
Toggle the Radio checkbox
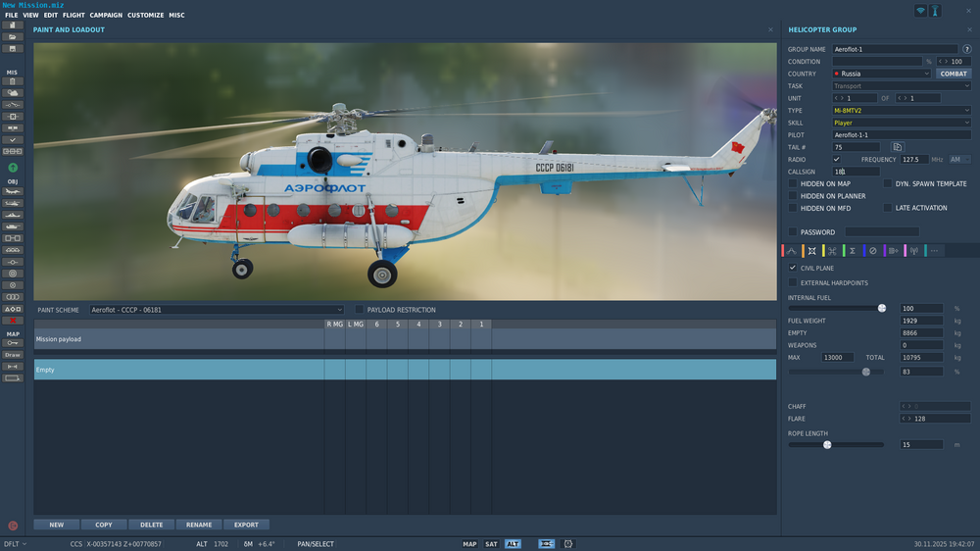point(836,160)
